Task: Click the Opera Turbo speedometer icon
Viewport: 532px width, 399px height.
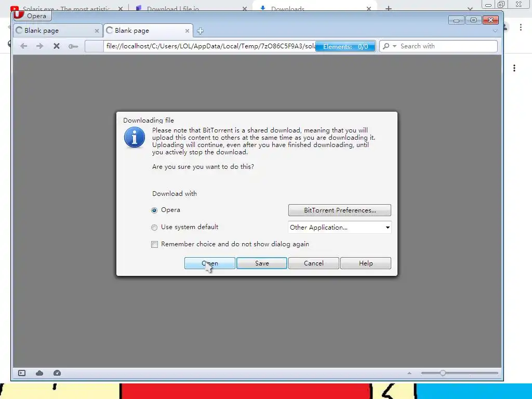Action: (57, 373)
